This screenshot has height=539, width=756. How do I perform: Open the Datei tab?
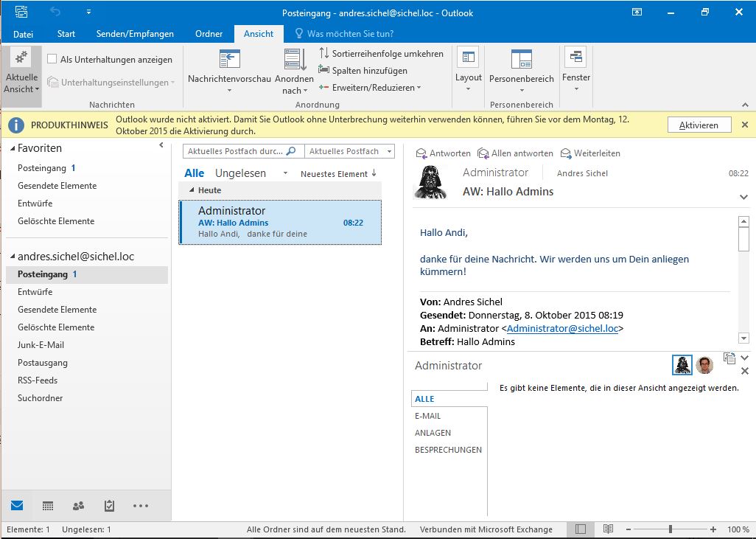pyautogui.click(x=23, y=34)
